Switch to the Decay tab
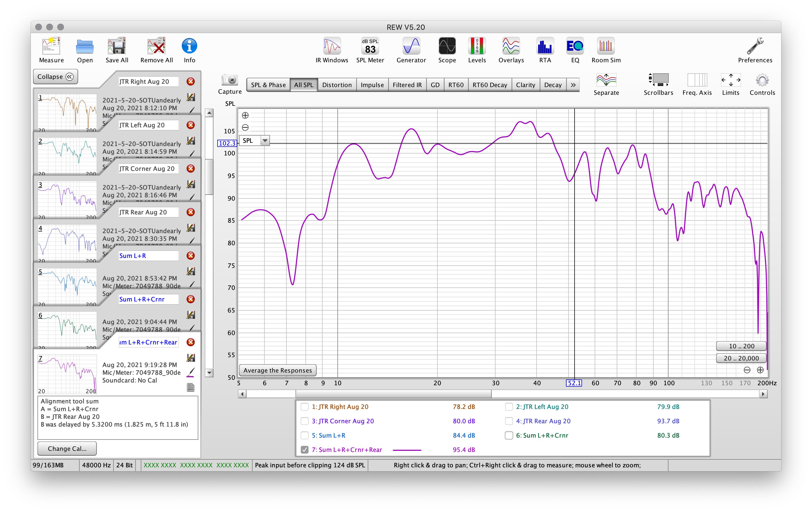Viewport: 812px width, 512px height. click(553, 85)
